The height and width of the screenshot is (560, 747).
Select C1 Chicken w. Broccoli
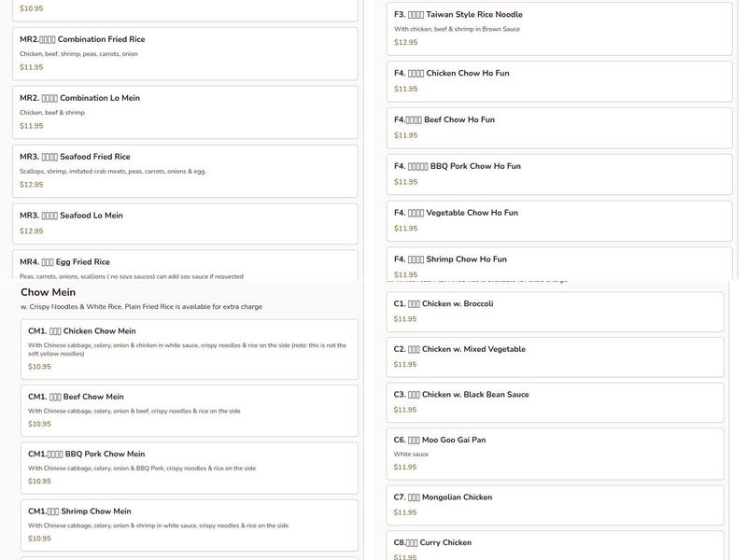[x=555, y=311]
